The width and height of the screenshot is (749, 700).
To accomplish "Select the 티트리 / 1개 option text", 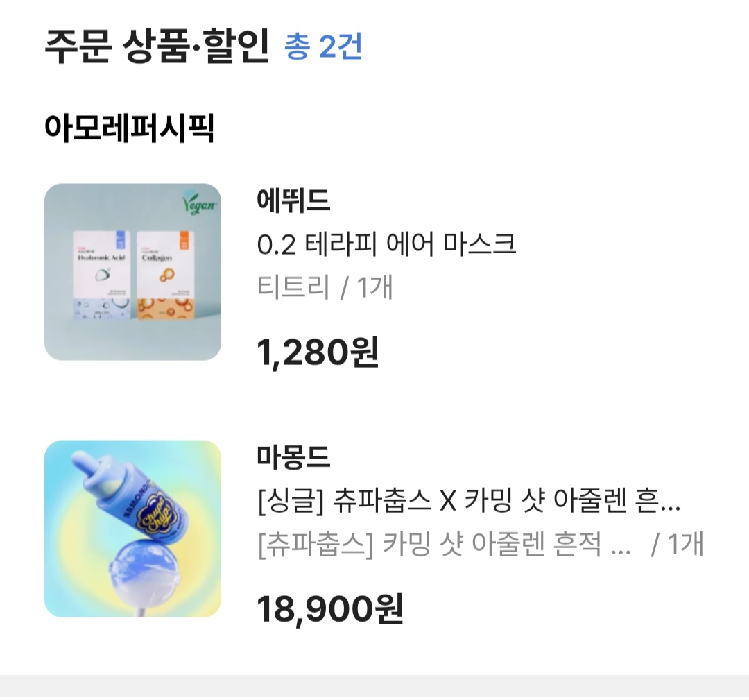I will [325, 287].
